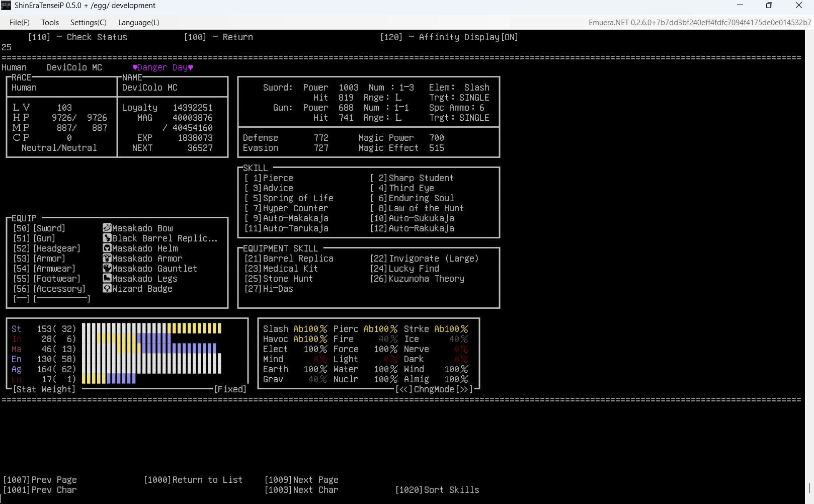This screenshot has height=504, width=814.
Task: Select the [50] [Sword] equipment slot
Action: [x=39, y=228]
